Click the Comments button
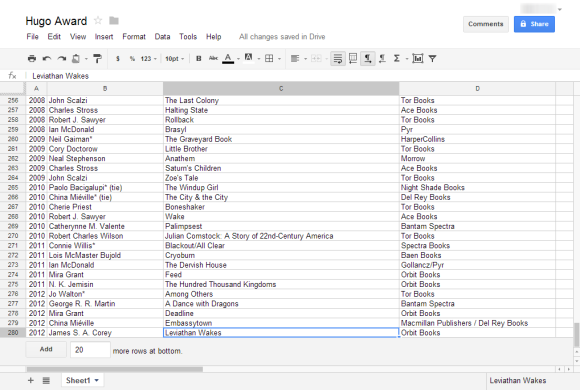 [x=486, y=24]
